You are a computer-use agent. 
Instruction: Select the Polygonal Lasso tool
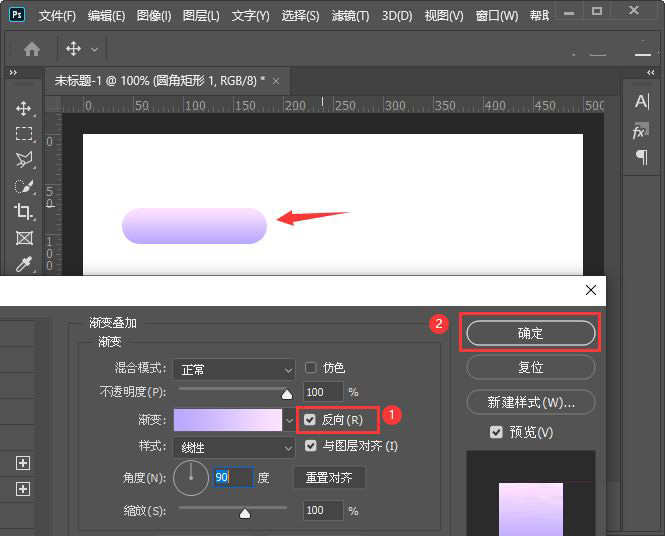pos(24,160)
